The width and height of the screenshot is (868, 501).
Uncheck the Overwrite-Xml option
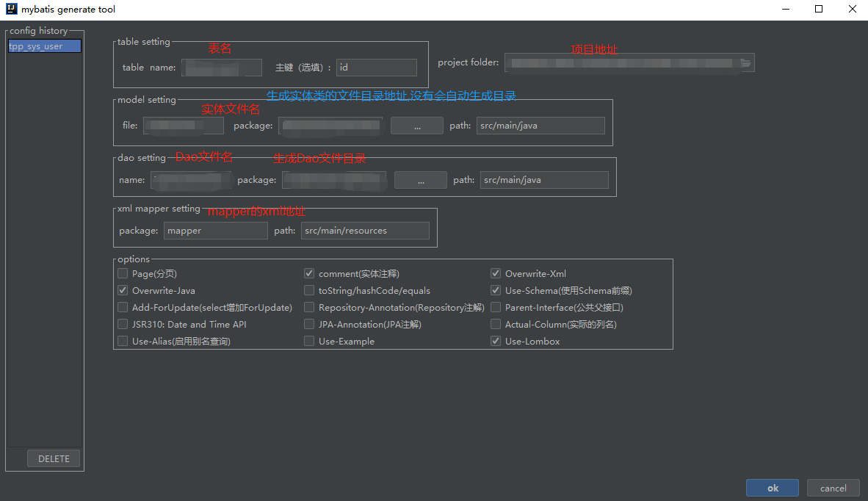click(x=496, y=273)
